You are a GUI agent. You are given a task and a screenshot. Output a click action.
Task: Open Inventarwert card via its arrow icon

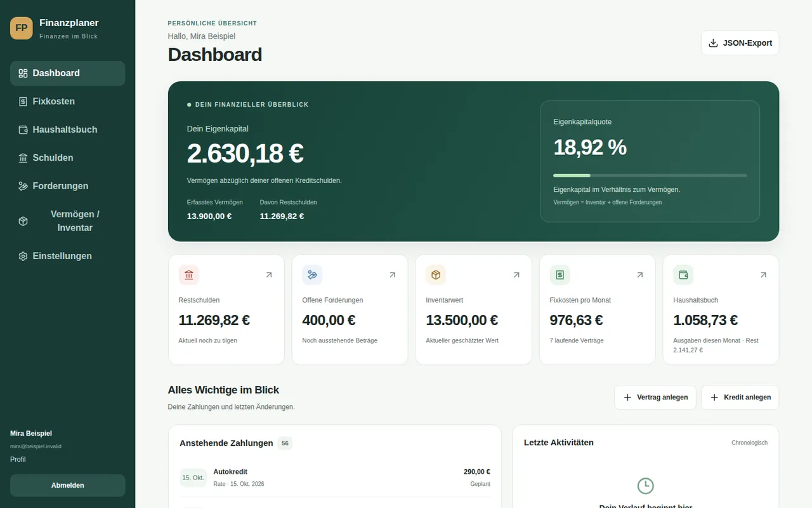click(516, 275)
